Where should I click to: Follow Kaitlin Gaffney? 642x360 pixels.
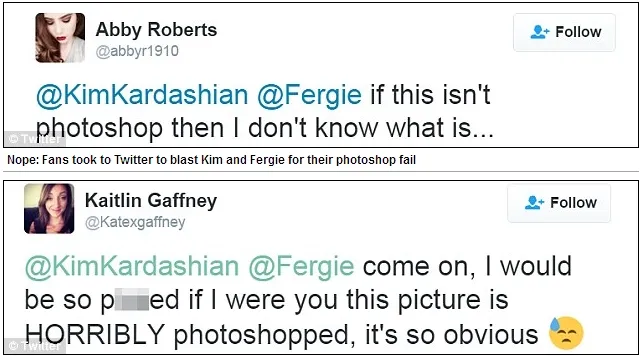point(559,203)
